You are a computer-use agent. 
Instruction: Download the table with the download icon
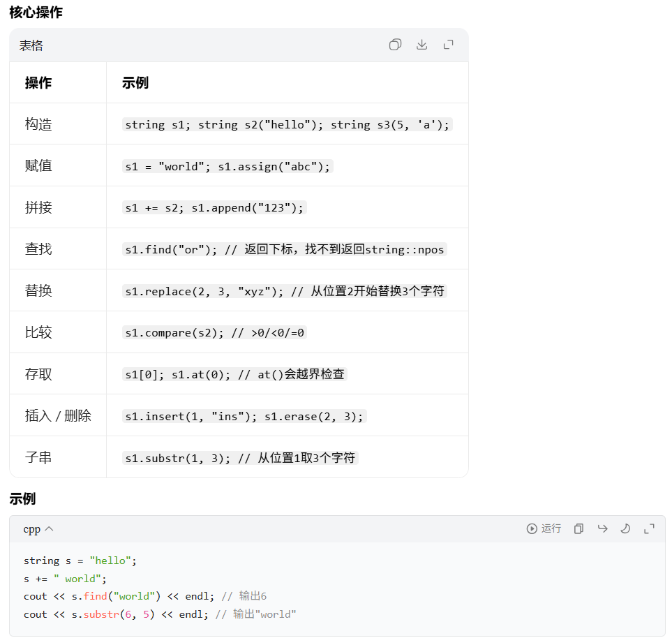(x=421, y=45)
